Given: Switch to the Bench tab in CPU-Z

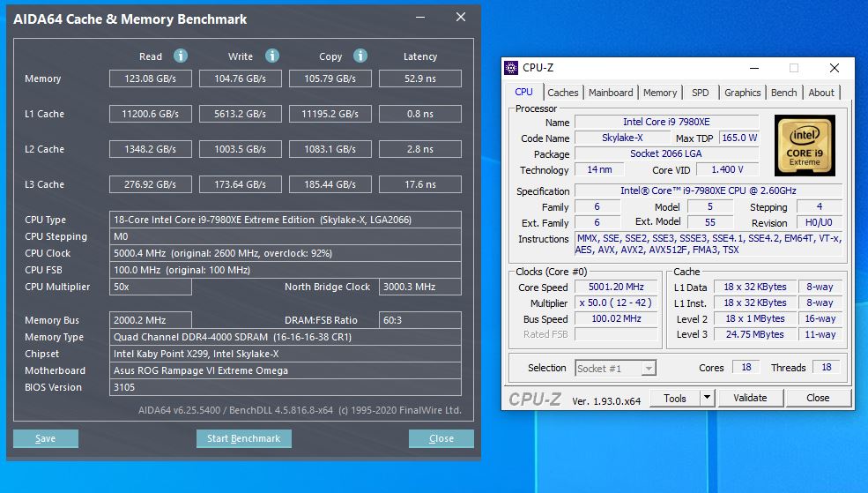Looking at the screenshot, I should pyautogui.click(x=784, y=93).
